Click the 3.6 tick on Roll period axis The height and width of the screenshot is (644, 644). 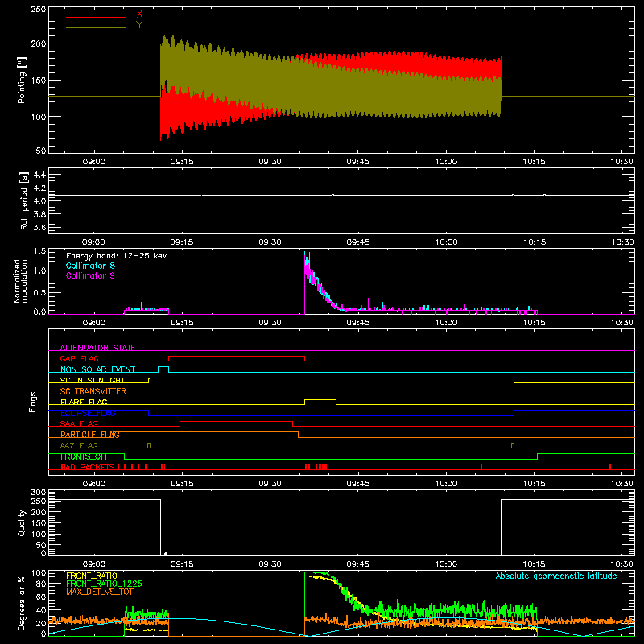tap(39, 227)
